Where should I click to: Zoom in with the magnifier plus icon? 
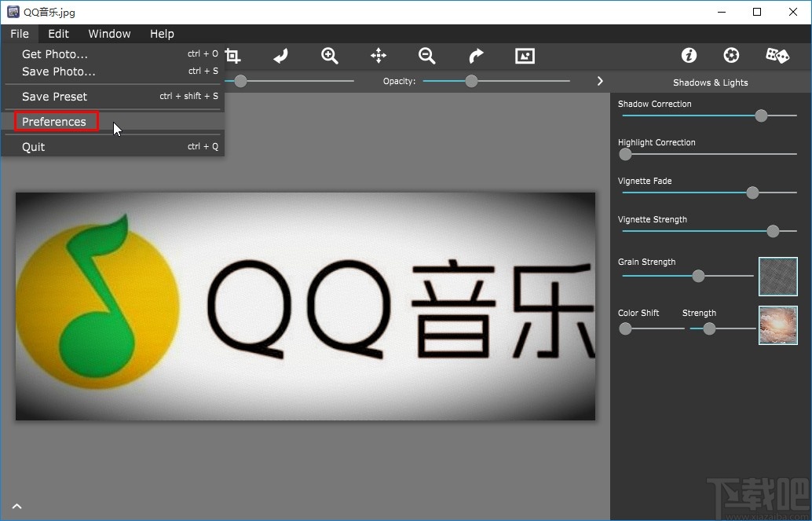[x=330, y=56]
